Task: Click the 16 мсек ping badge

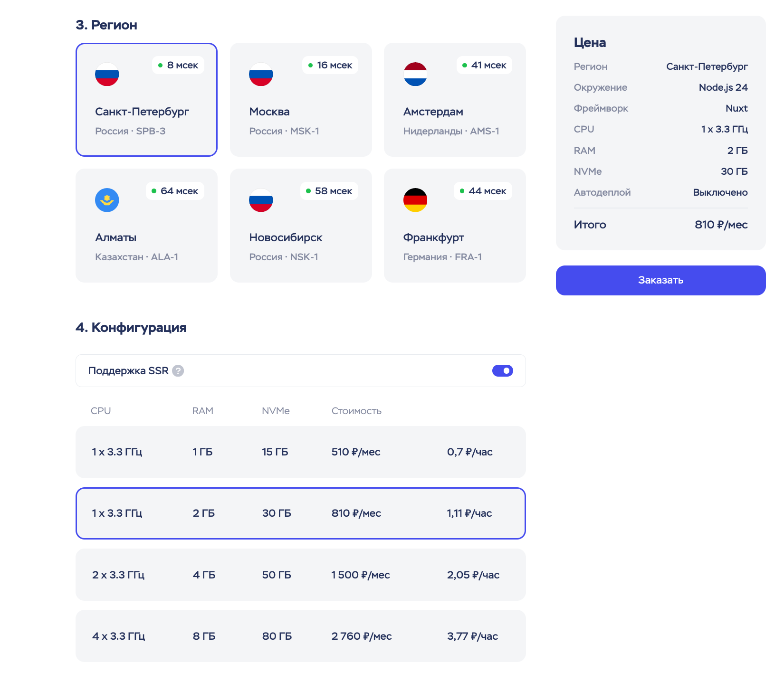Action: pyautogui.click(x=330, y=65)
